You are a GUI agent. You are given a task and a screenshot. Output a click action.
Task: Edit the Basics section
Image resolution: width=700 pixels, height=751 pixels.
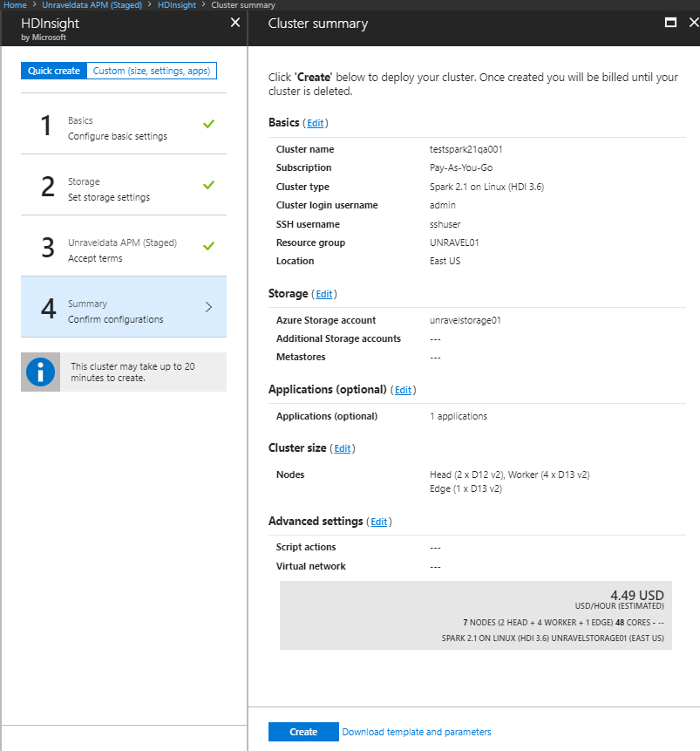tap(315, 123)
